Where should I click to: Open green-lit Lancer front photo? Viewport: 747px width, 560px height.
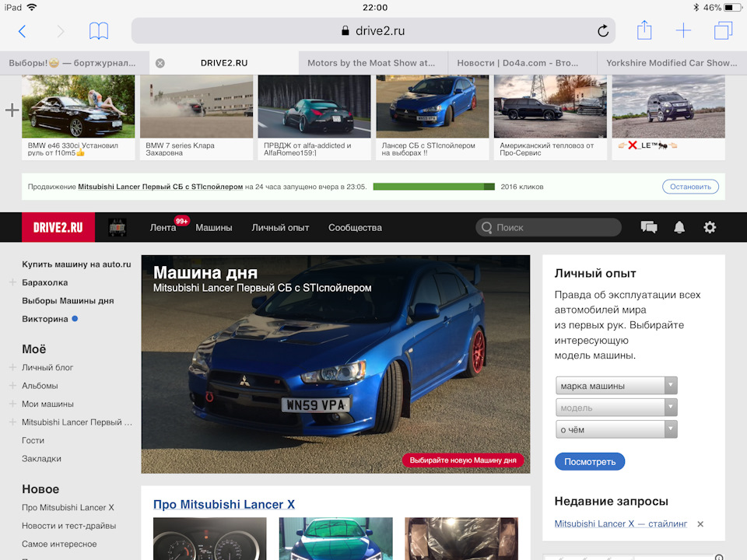pos(336,538)
